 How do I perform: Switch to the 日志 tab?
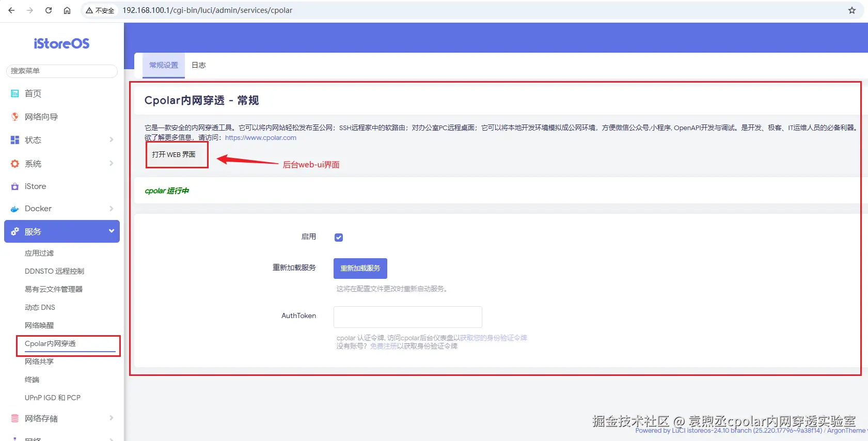tap(199, 65)
